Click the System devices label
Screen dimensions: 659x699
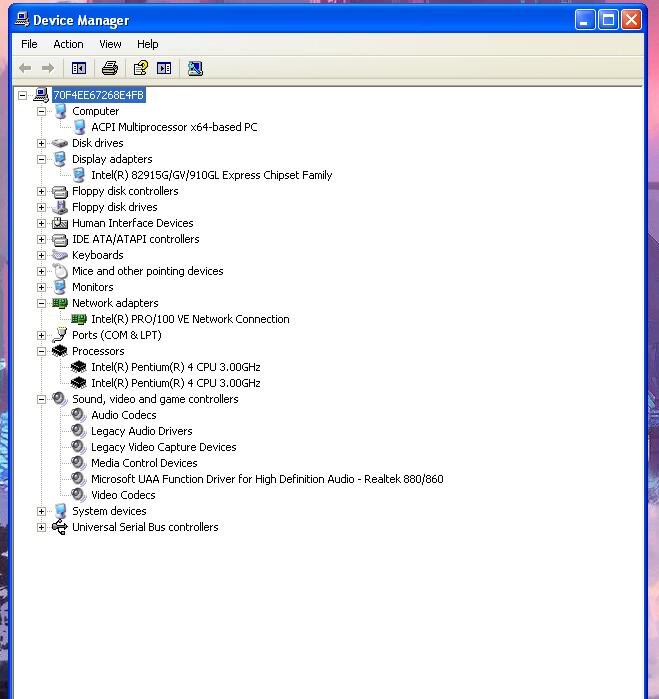(109, 511)
